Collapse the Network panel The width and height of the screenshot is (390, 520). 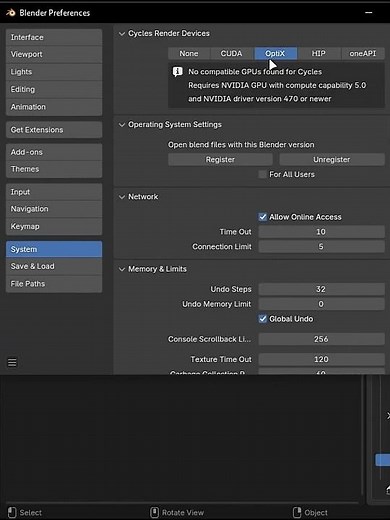click(x=122, y=197)
